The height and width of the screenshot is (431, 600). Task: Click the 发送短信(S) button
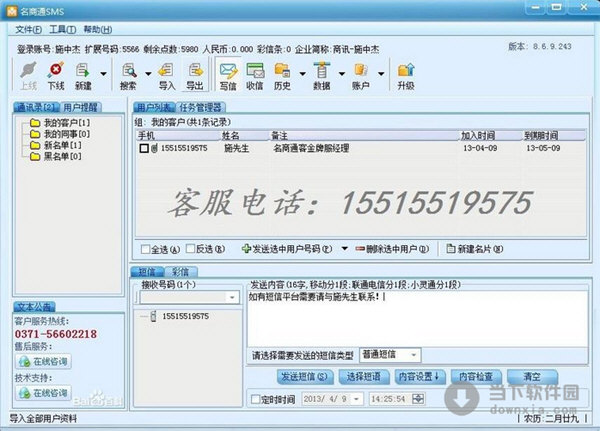click(305, 377)
